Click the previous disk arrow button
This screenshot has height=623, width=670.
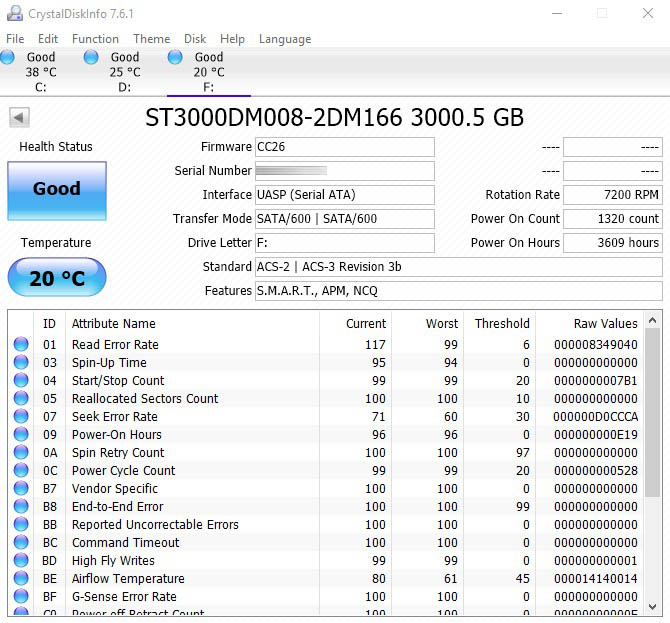(x=19, y=117)
